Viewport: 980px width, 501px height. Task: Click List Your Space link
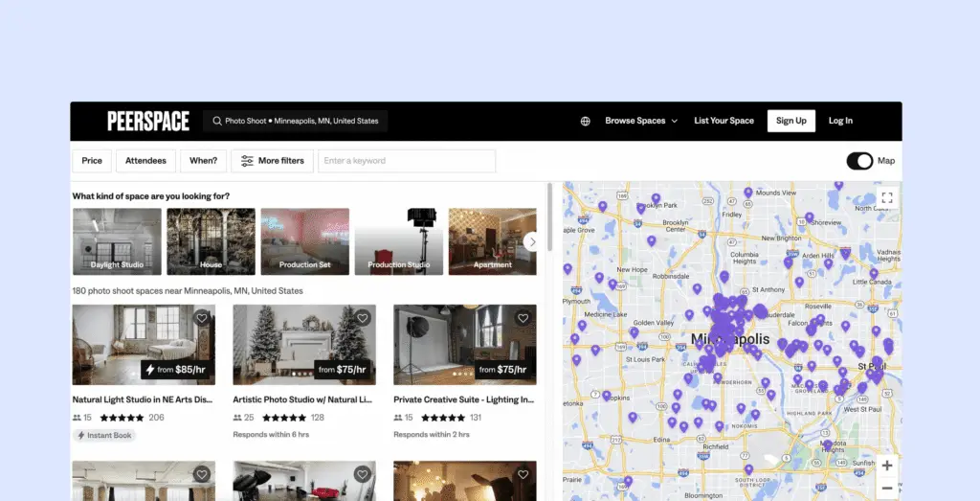[x=724, y=121]
